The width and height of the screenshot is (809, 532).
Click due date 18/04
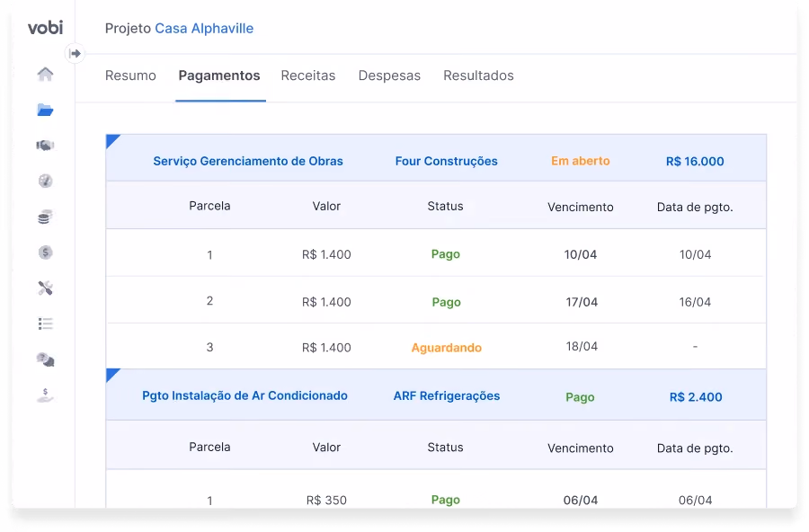(582, 346)
